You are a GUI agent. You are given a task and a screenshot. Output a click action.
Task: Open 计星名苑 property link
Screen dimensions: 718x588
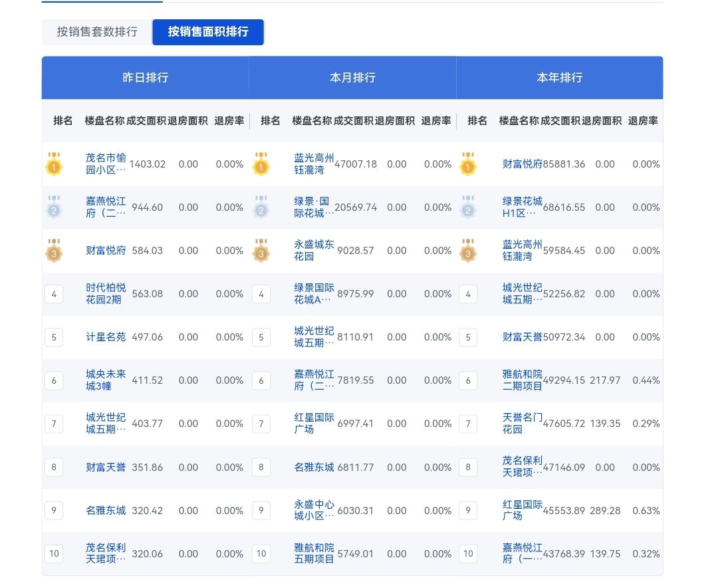106,337
